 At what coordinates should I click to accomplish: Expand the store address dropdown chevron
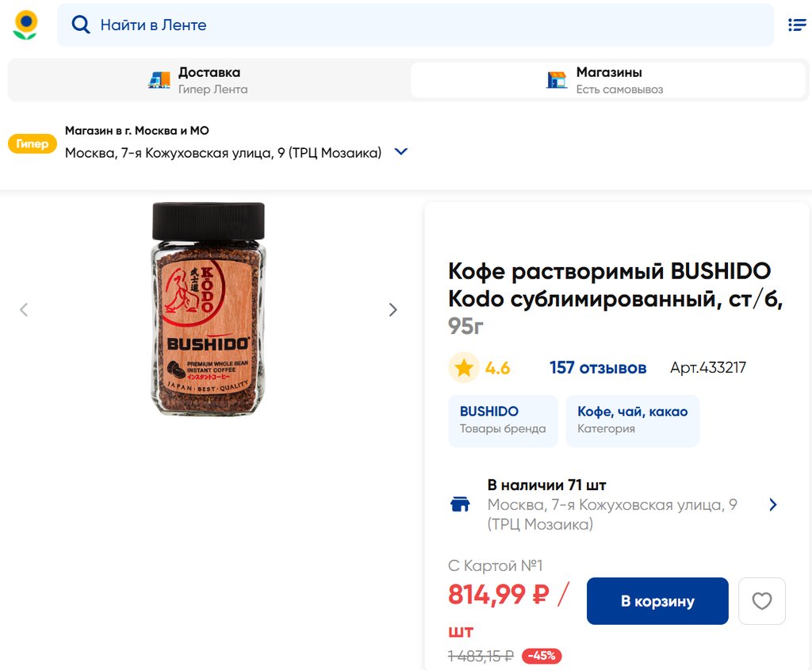tap(401, 152)
